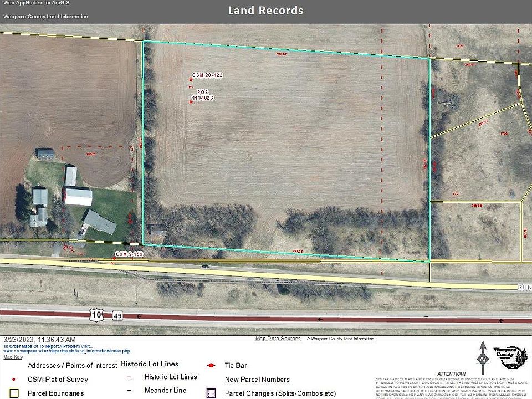The image size is (532, 399).
Task: Click the red survey dot beside POS 113482S
Action: click(x=191, y=101)
